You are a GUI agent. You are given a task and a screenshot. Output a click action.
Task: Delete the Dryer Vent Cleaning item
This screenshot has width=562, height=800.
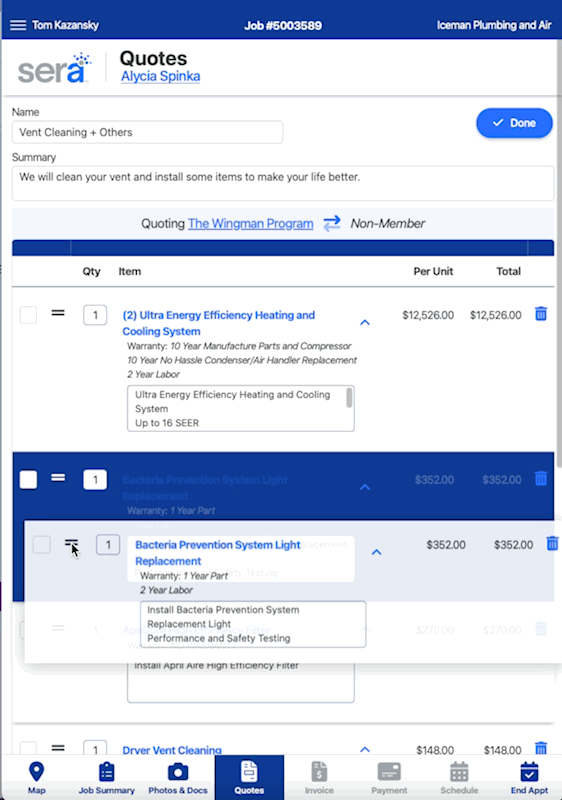pyautogui.click(x=541, y=748)
